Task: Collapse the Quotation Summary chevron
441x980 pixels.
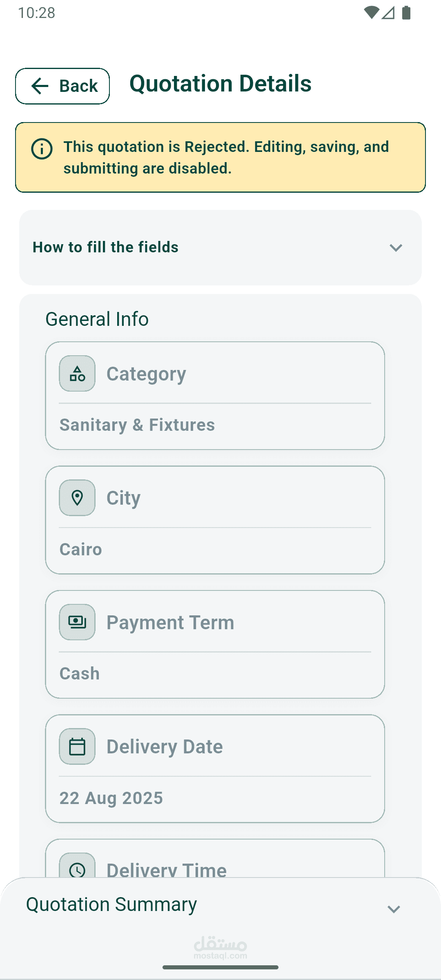Action: 394,909
